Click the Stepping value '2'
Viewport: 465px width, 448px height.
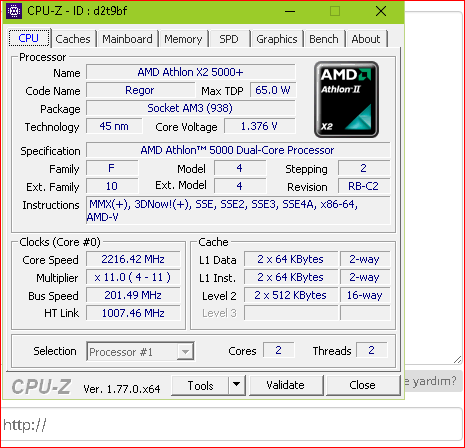pos(364,168)
